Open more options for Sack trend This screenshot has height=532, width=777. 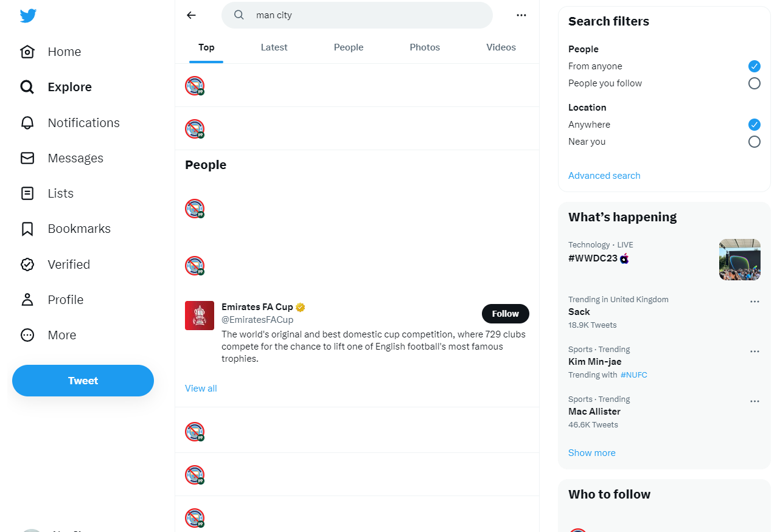[754, 302]
